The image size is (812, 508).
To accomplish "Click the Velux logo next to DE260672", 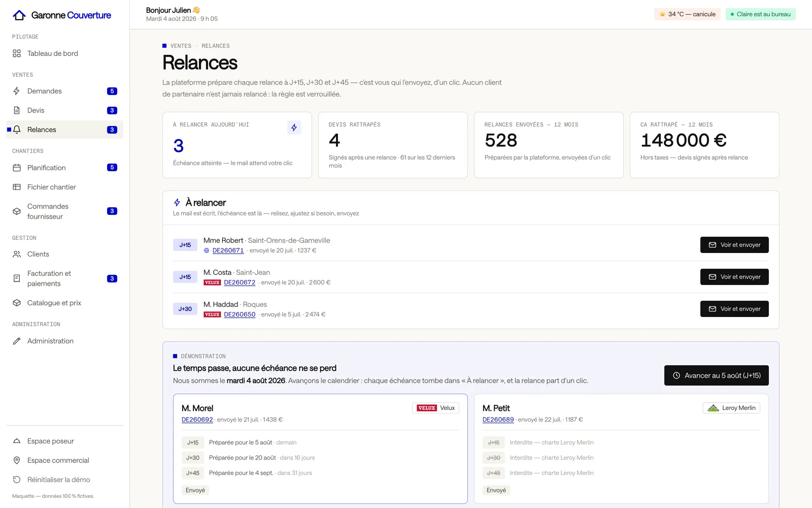I will [x=212, y=282].
